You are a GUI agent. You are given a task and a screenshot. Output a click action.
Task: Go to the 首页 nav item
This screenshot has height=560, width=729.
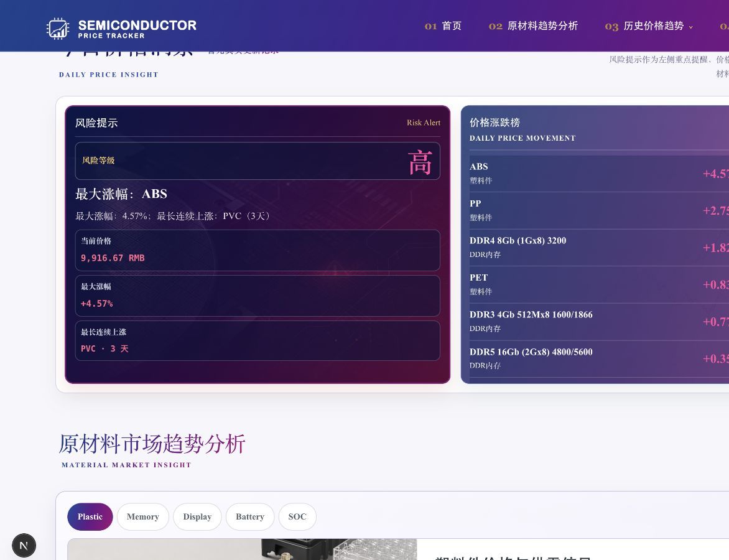point(443,26)
